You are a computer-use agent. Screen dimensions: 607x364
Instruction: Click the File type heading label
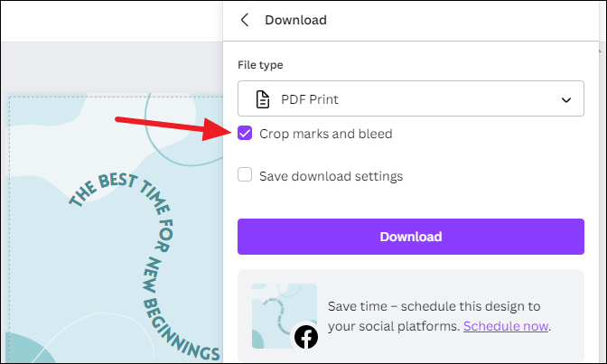point(260,65)
